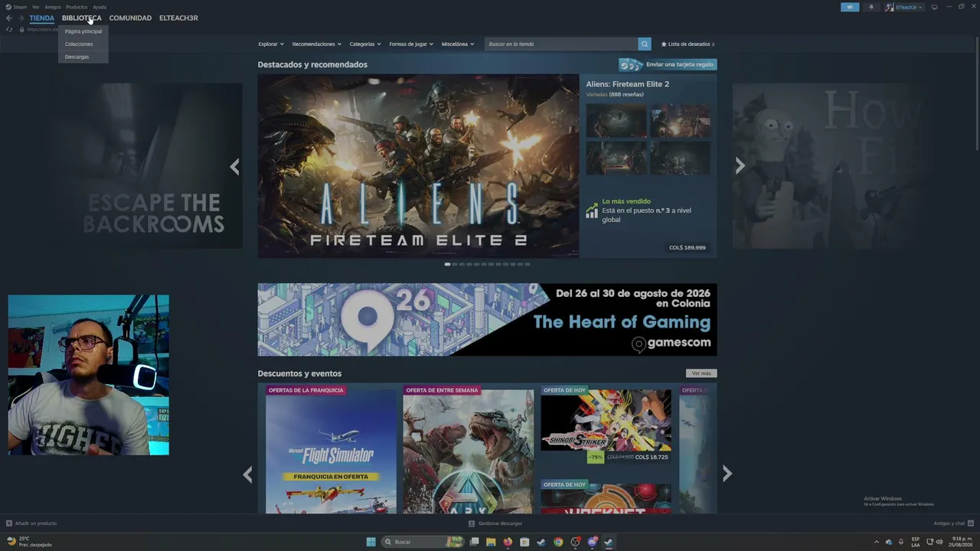Screen dimensions: 980x551
Task: Click the Windows taskbar Buscar box
Action: click(x=423, y=542)
